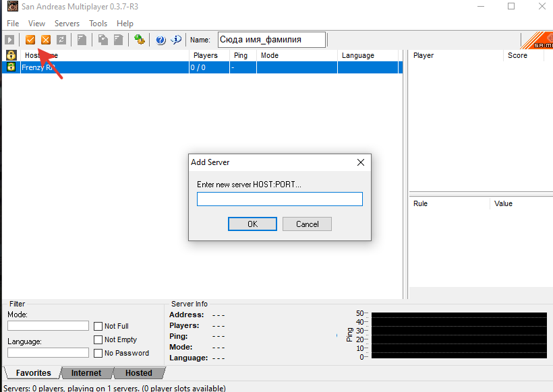This screenshot has width=553, height=392.
Task: Click the blue Help question mark icon
Action: (161, 40)
